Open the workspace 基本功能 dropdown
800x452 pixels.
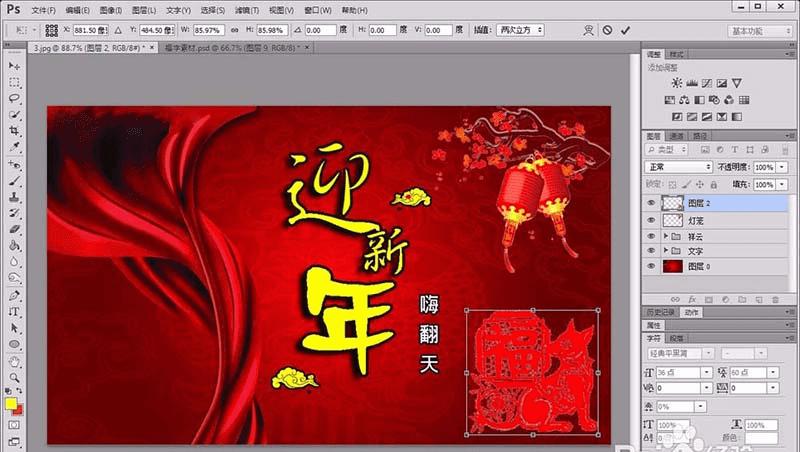point(760,31)
